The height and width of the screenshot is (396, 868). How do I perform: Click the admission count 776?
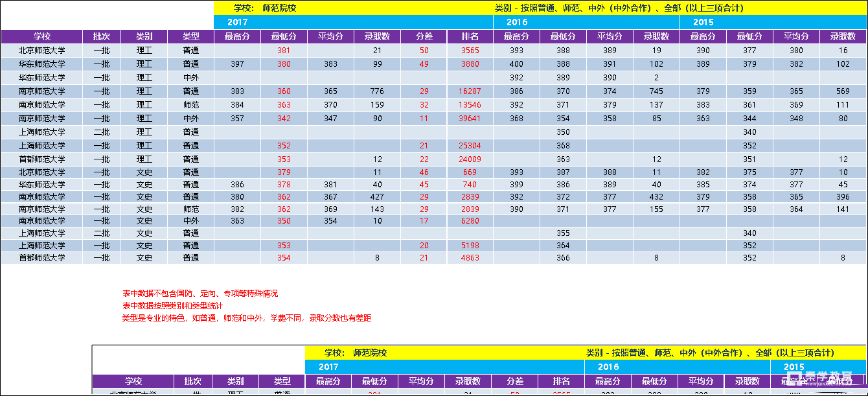point(377,91)
